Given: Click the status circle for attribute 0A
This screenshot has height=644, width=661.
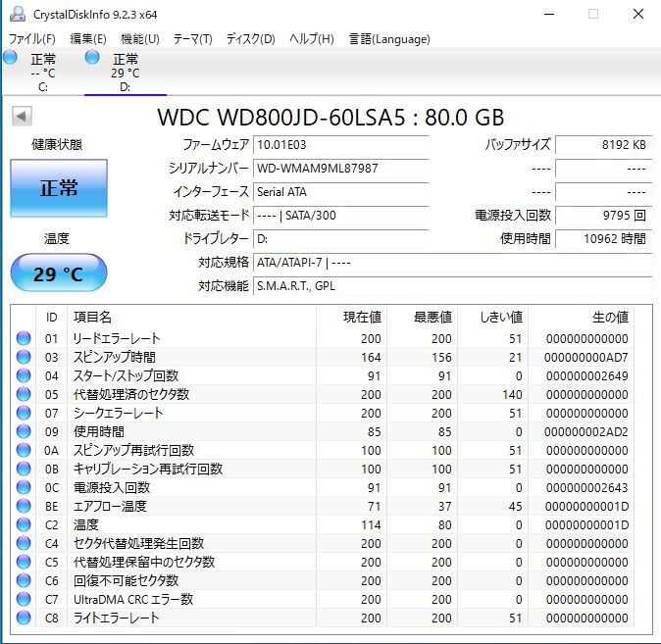Looking at the screenshot, I should [x=24, y=450].
